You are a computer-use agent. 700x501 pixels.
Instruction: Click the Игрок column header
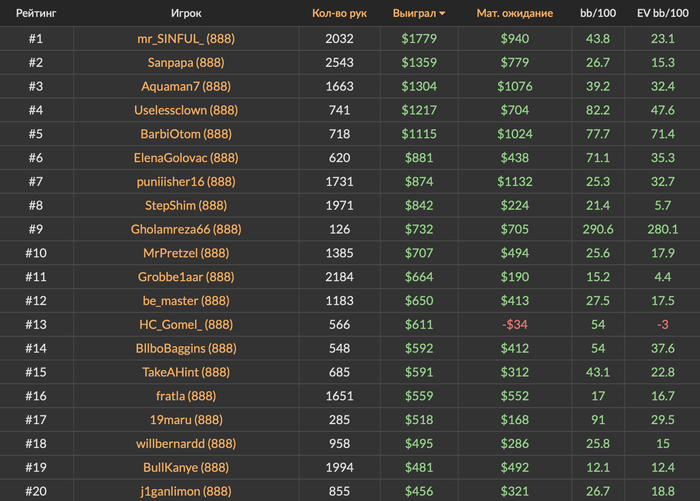point(185,14)
